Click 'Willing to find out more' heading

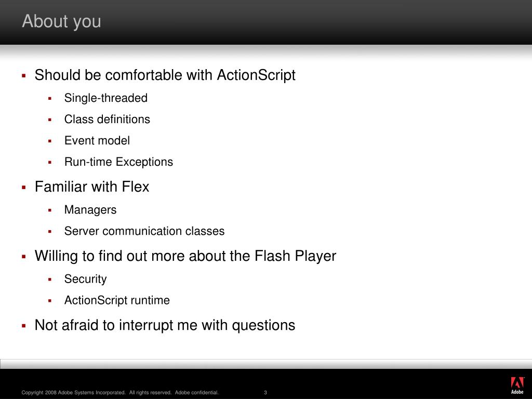click(x=185, y=256)
